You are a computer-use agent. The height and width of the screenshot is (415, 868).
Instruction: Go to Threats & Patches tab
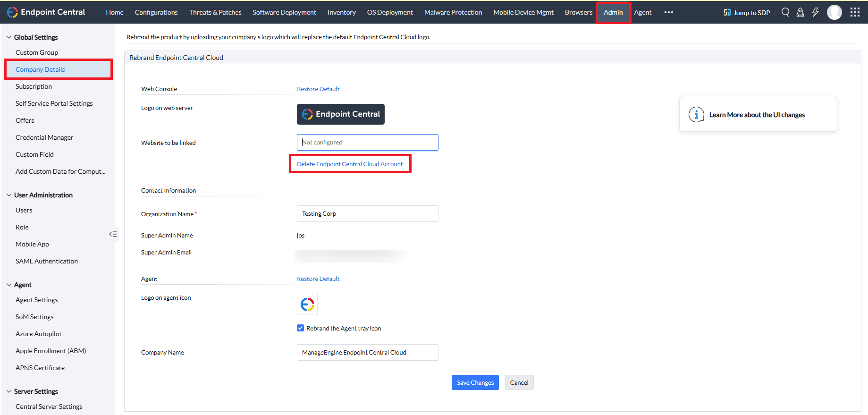(x=215, y=12)
